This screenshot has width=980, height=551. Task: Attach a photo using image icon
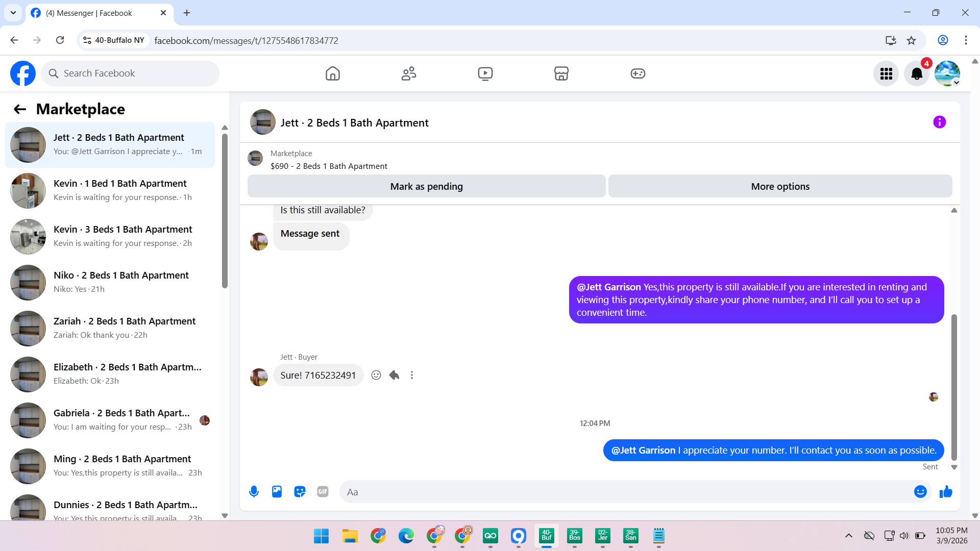277,492
